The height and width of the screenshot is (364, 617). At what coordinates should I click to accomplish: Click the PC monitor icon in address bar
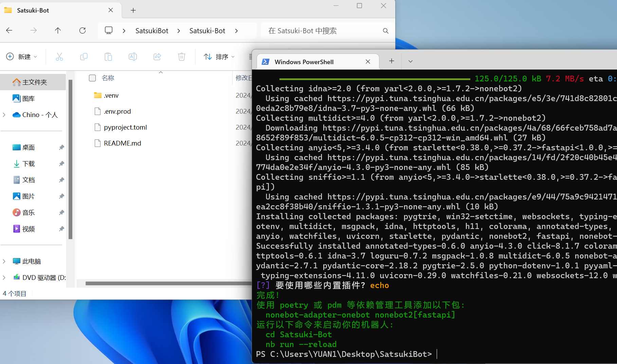pos(109,31)
